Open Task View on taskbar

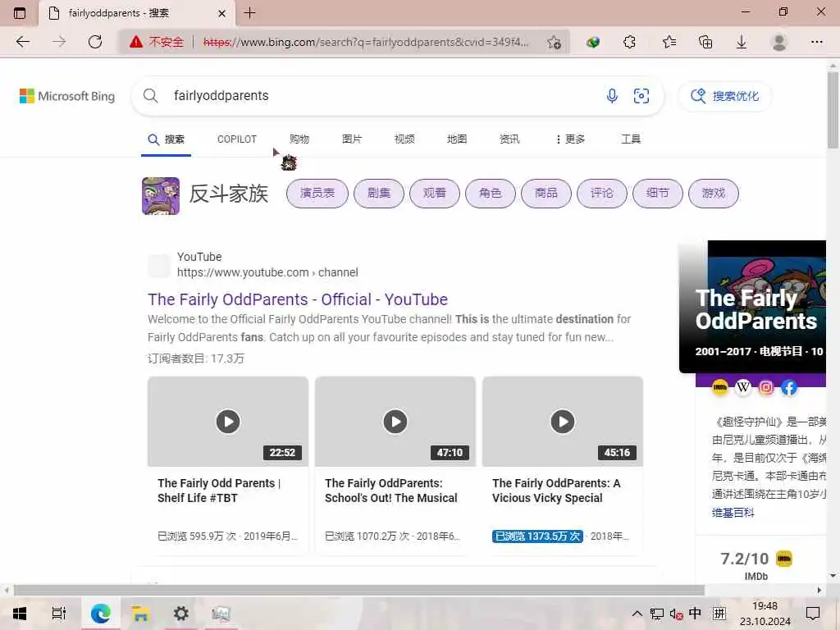(x=59, y=614)
